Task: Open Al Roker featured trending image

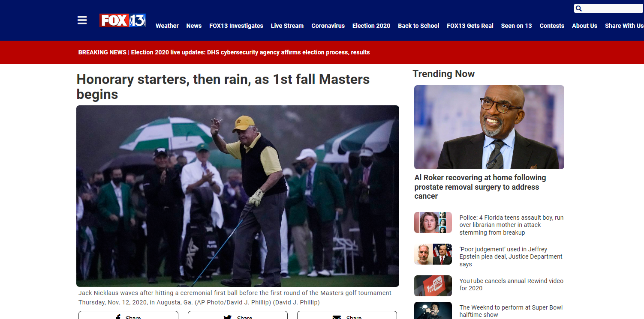Action: (489, 127)
